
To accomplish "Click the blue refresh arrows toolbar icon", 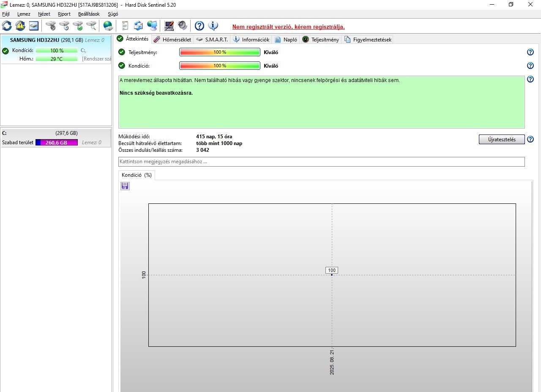I will tap(7, 26).
